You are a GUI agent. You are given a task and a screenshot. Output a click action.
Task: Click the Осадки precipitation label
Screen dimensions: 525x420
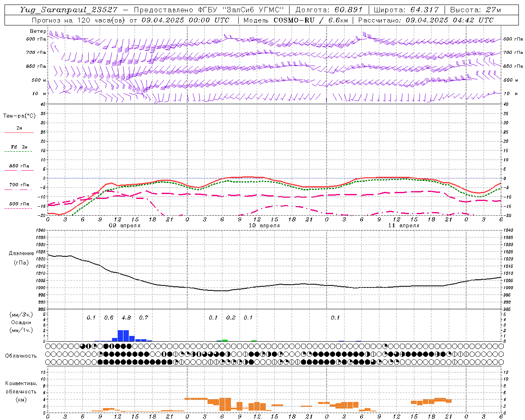21,322
